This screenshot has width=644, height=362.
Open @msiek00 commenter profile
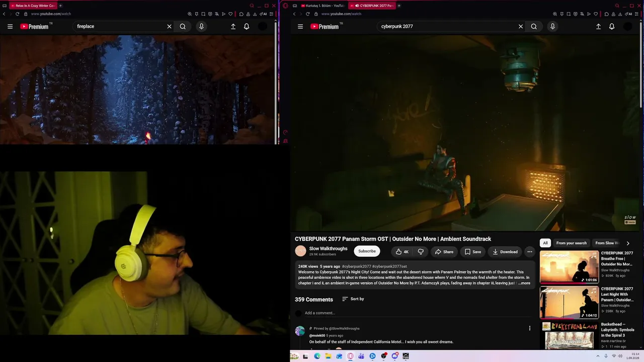tap(317, 336)
